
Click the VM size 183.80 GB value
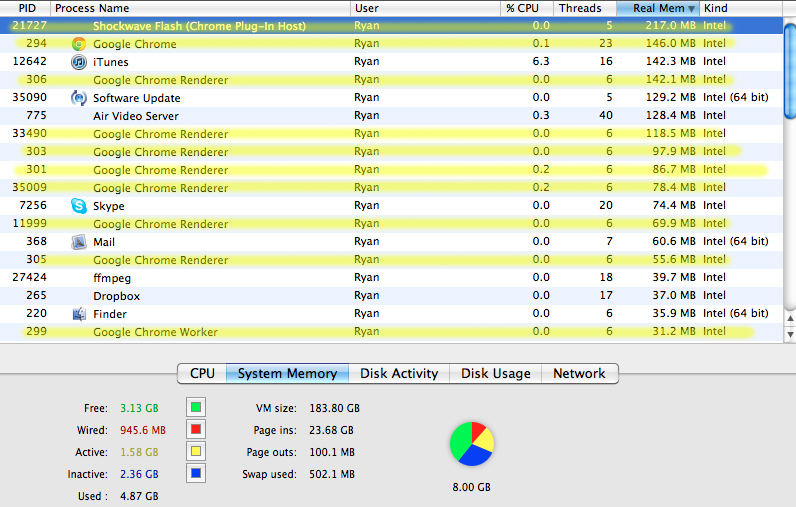(x=335, y=408)
